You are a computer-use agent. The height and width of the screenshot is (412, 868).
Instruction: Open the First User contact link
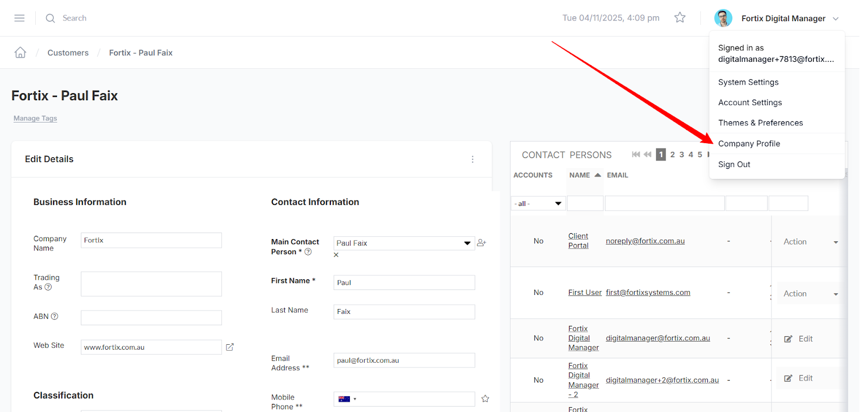pos(585,293)
